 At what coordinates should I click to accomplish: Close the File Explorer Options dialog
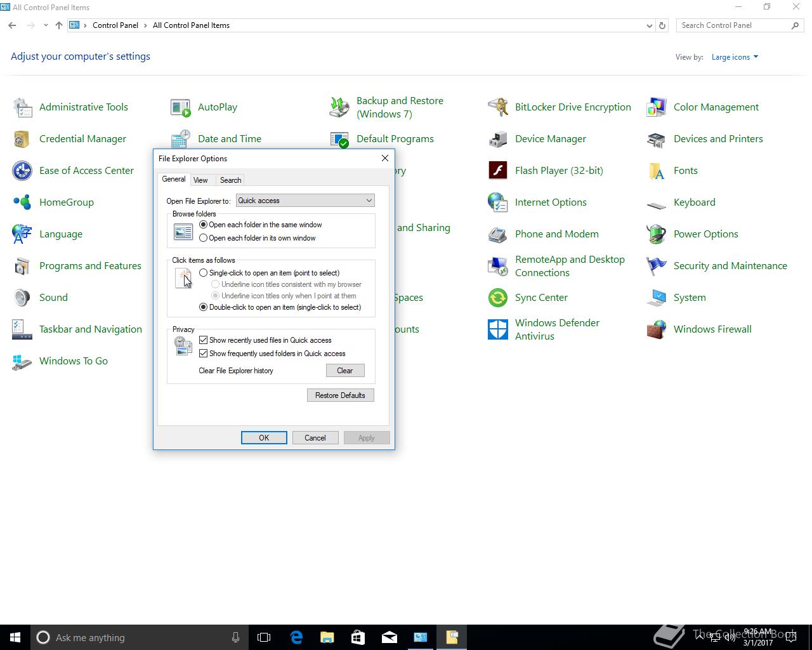pos(384,158)
